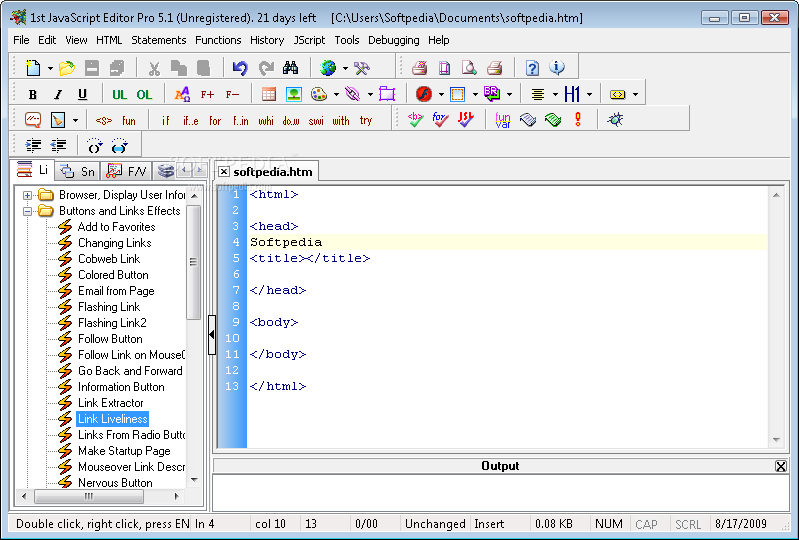Open the Statements menu

tap(158, 40)
